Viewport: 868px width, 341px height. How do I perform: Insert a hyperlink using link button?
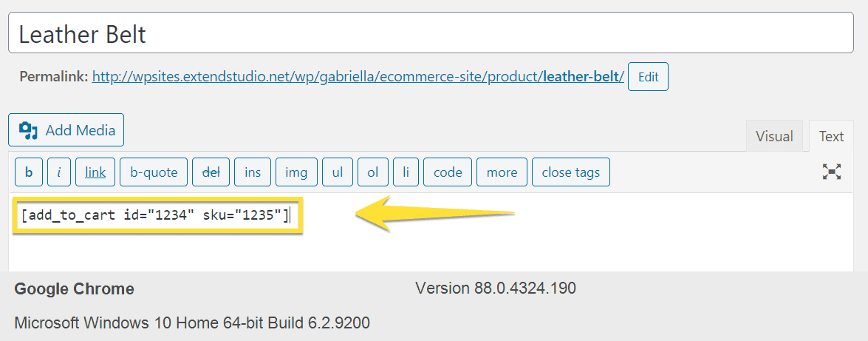(95, 172)
